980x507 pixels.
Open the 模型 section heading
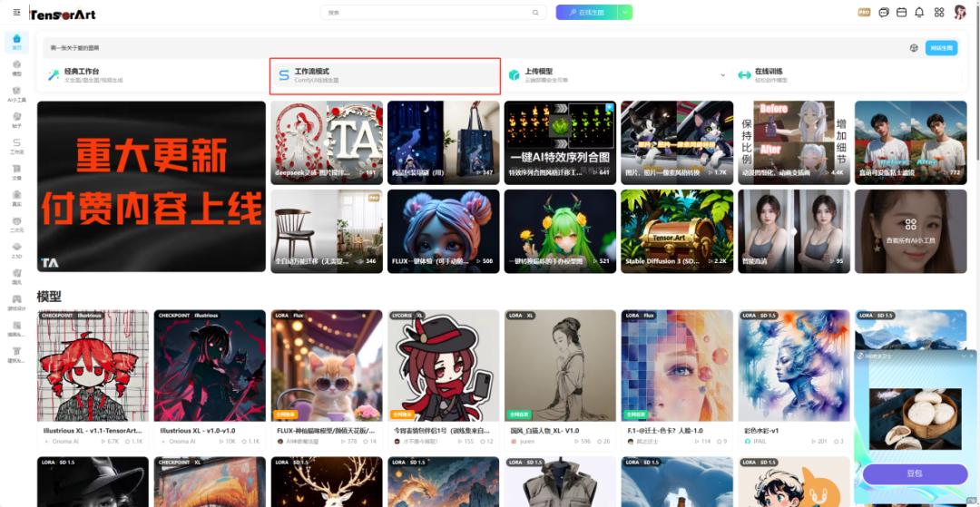49,296
